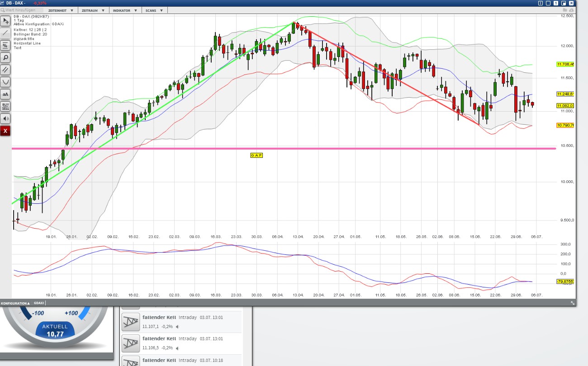Click the 'zigzack.title' legend entry
This screenshot has height=366, width=588.
(x=24, y=39)
